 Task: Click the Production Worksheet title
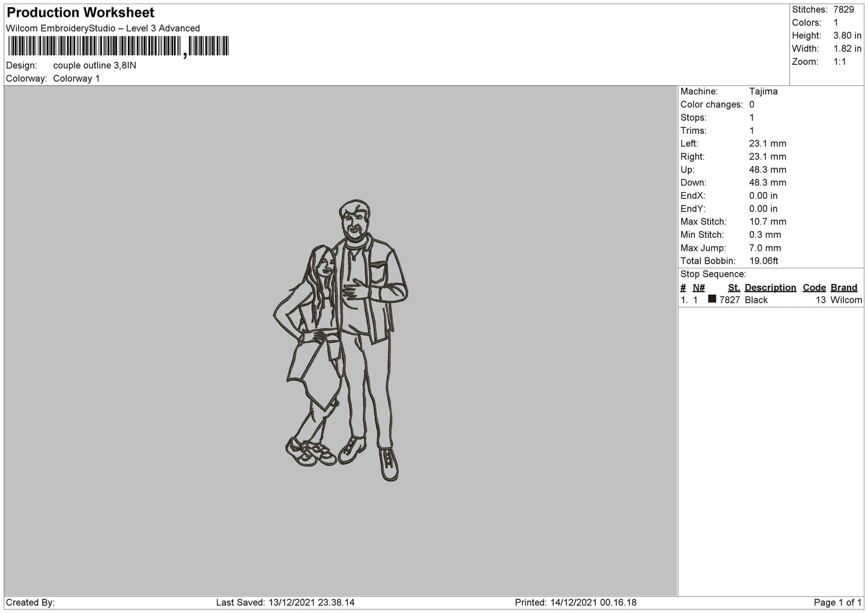point(80,13)
